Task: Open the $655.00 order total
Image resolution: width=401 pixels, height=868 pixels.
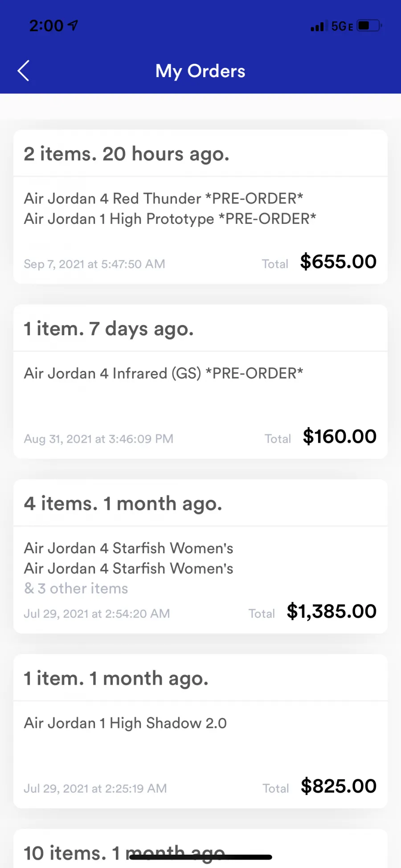Action: click(x=338, y=262)
